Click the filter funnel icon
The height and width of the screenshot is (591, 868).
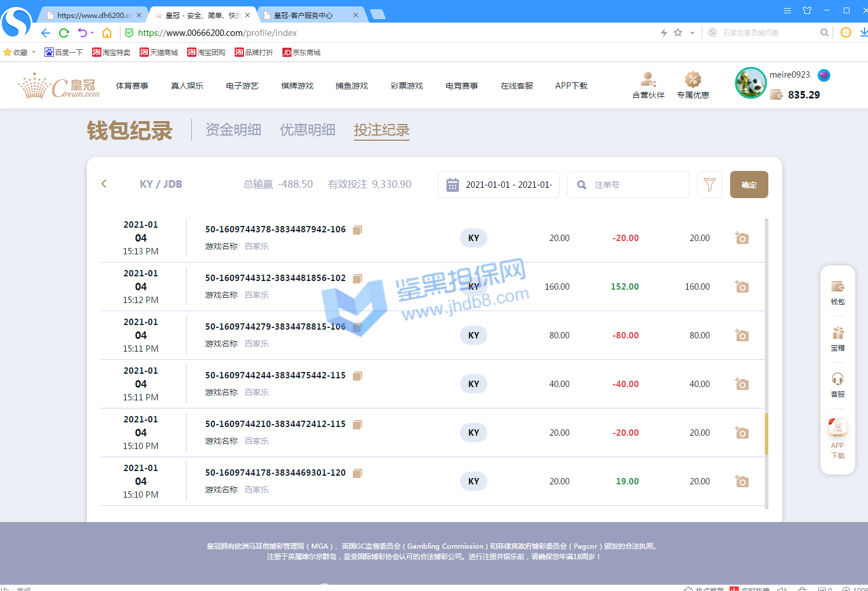709,185
